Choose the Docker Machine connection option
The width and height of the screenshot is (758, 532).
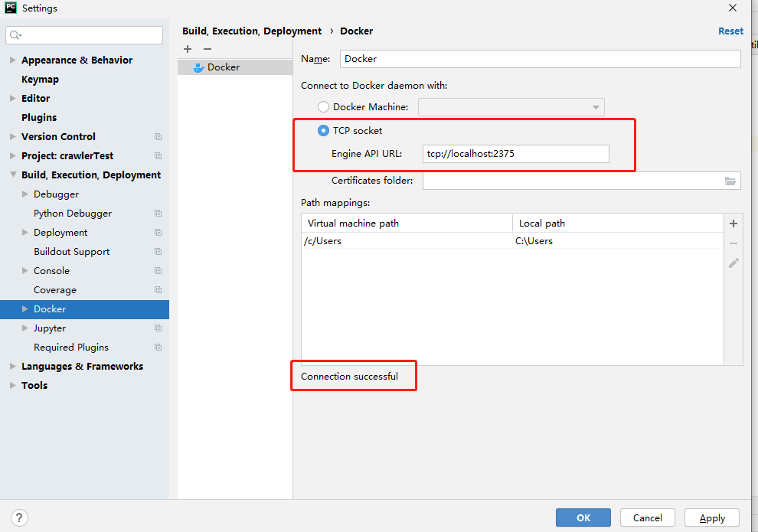coord(323,106)
